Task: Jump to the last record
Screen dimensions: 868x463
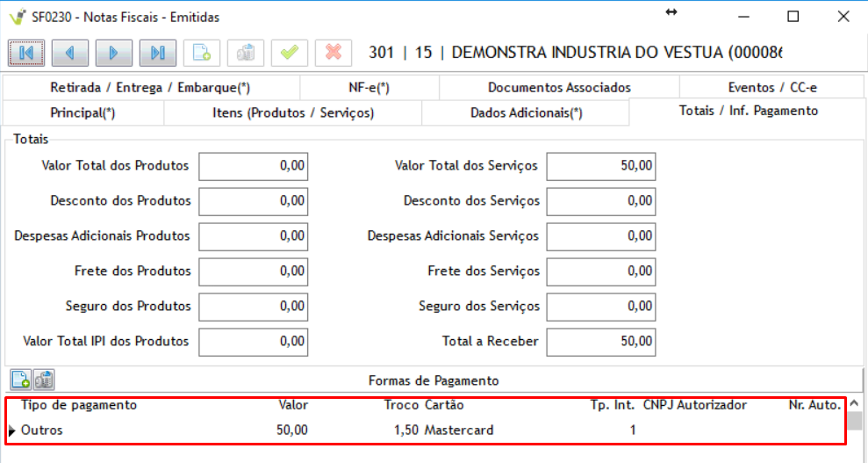Action: 158,53
